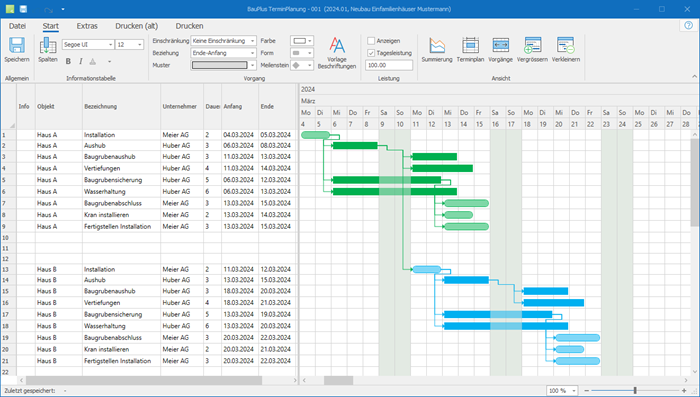Open the Farbe color picker

pyautogui.click(x=302, y=41)
